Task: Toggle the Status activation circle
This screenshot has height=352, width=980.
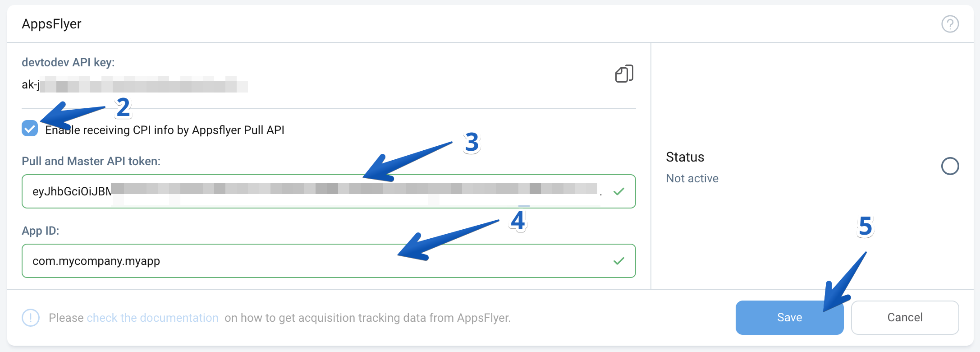Action: click(950, 166)
